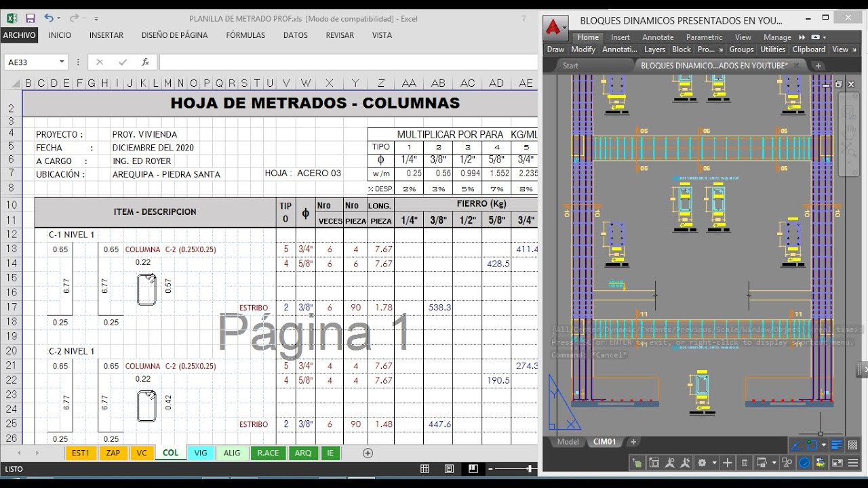Image resolution: width=868 pixels, height=488 pixels.
Task: Open AutoCAD workspace switching gear dropdown
Action: [715, 463]
